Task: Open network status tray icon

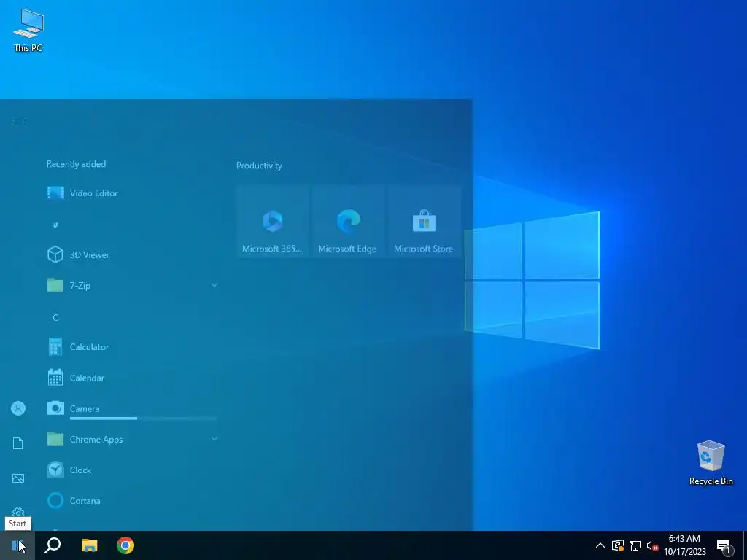Action: [635, 545]
